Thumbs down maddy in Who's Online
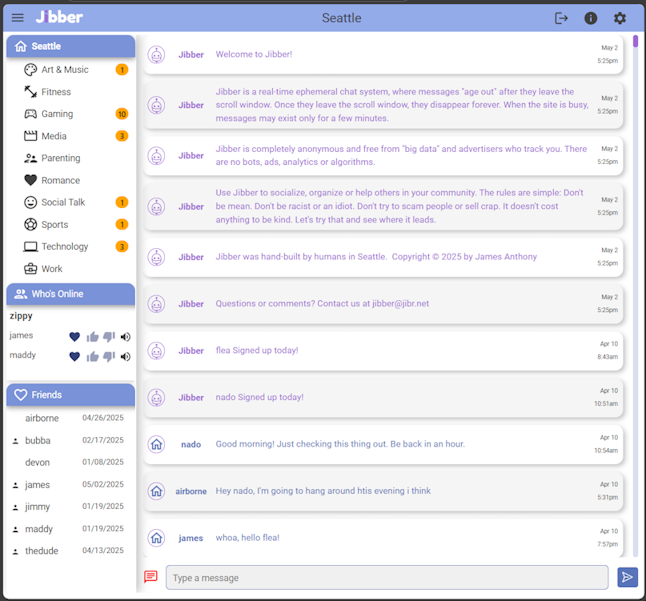The height and width of the screenshot is (601, 646). pyautogui.click(x=109, y=357)
